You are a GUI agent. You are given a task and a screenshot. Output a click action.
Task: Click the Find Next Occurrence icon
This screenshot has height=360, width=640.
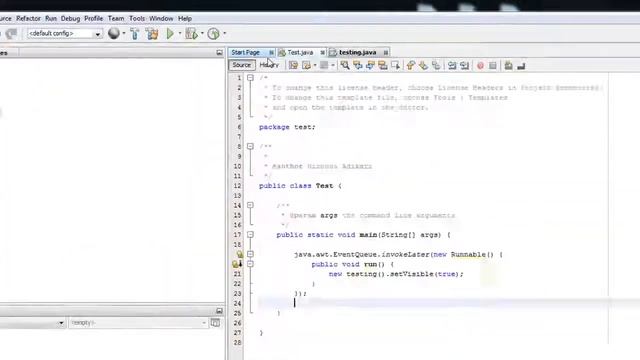point(370,65)
